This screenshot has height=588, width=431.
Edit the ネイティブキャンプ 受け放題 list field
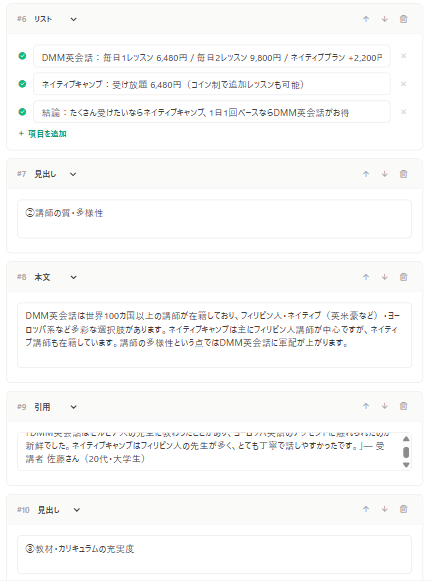212,84
